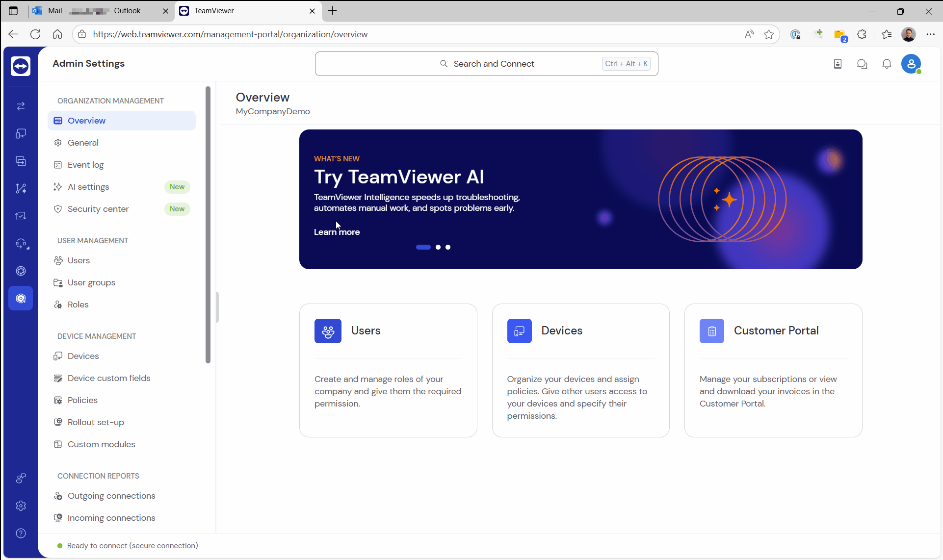Click the help question mark icon
Image resolution: width=943 pixels, height=560 pixels.
click(21, 534)
